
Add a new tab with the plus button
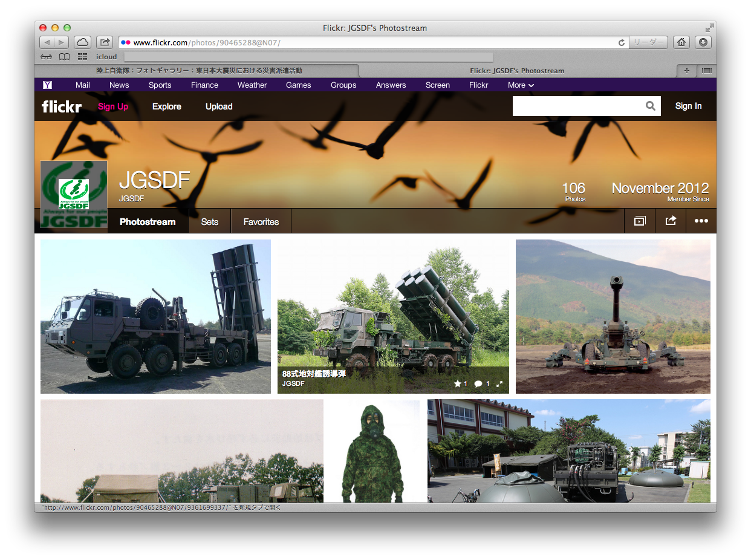click(x=686, y=71)
